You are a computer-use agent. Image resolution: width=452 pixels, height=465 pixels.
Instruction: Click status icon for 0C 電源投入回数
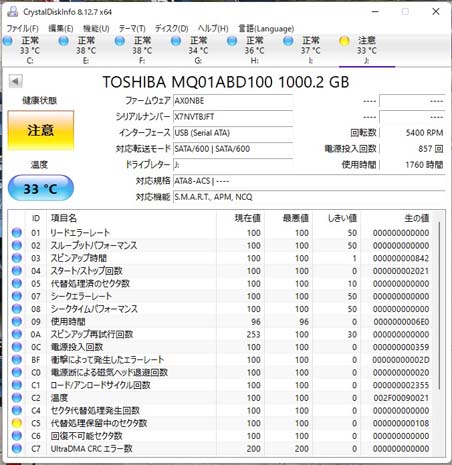click(x=17, y=347)
